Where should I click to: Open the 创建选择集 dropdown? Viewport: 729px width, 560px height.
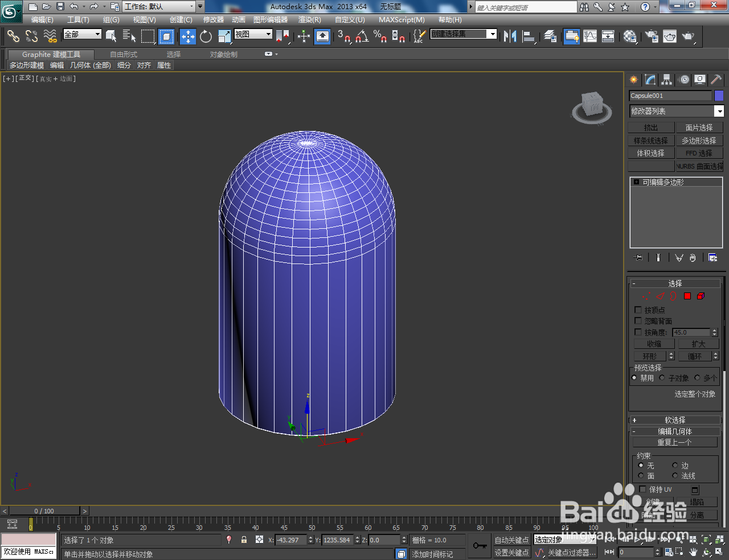493,34
